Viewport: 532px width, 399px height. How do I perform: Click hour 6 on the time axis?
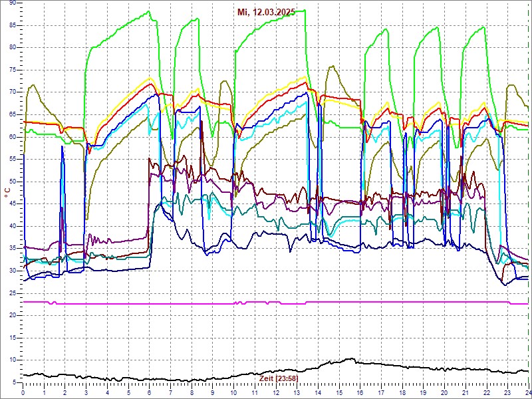click(149, 392)
